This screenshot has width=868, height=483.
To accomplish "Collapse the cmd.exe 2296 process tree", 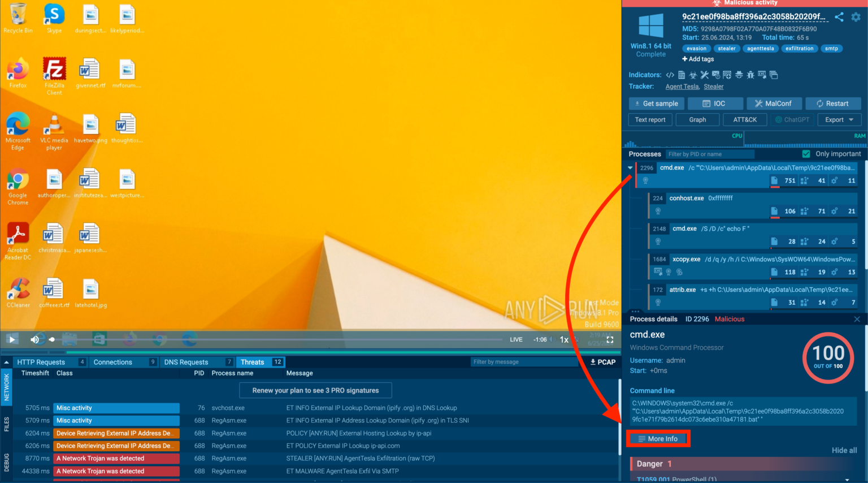I will click(630, 168).
